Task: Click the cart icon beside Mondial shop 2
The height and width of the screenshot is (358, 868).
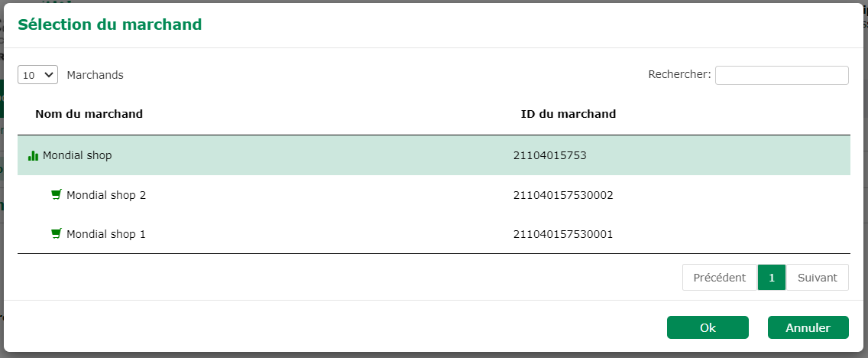Action: point(56,194)
